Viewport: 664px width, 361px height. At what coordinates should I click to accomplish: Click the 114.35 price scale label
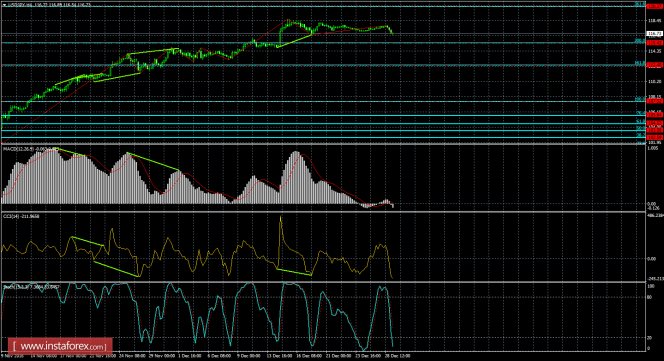pyautogui.click(x=655, y=51)
